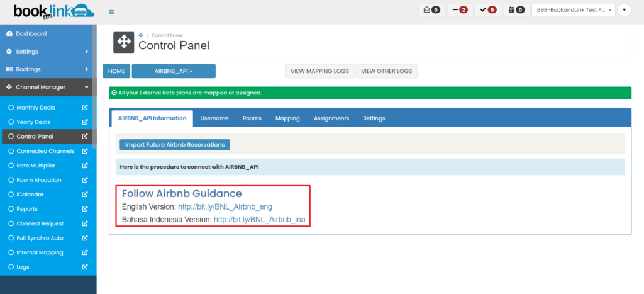Toggle the hamburger sidebar menu icon

coord(111,12)
